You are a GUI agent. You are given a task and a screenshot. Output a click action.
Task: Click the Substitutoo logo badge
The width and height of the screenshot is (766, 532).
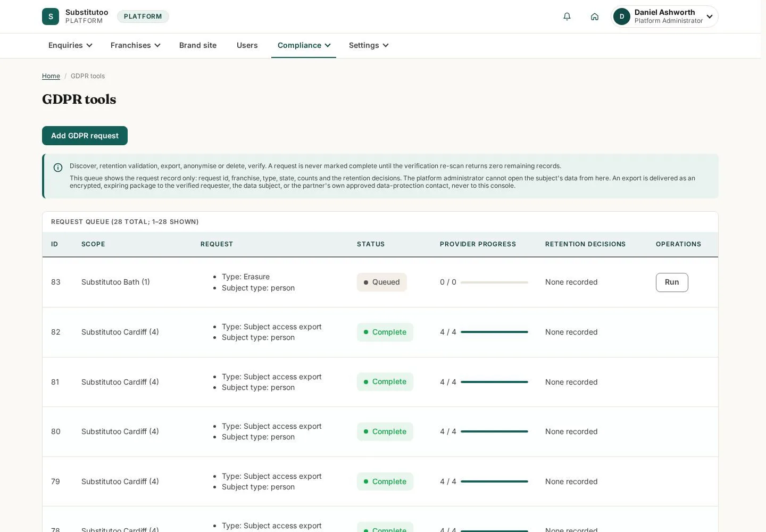51,16
